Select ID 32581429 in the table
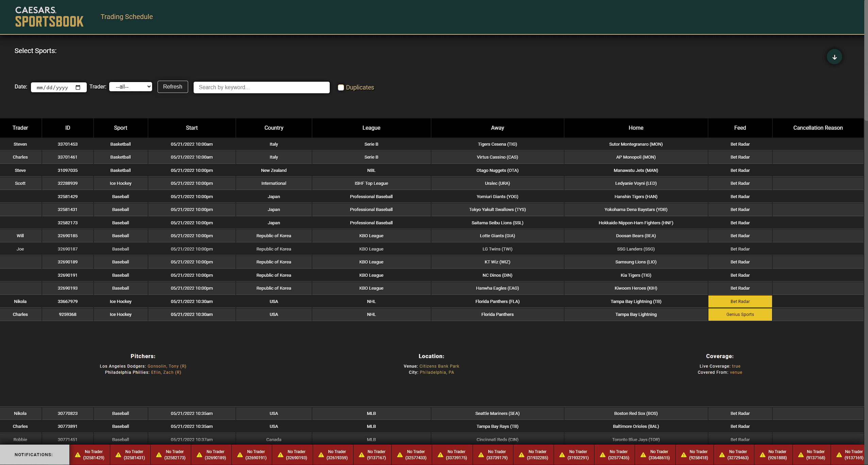868x465 pixels. pos(68,197)
